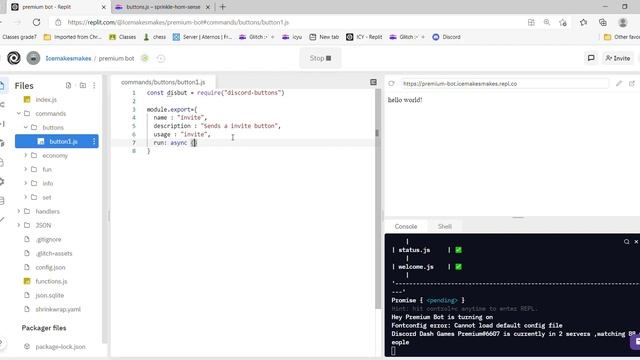Open the New tab bookmark
Image resolution: width=640 pixels, height=360 pixels.
click(x=324, y=37)
